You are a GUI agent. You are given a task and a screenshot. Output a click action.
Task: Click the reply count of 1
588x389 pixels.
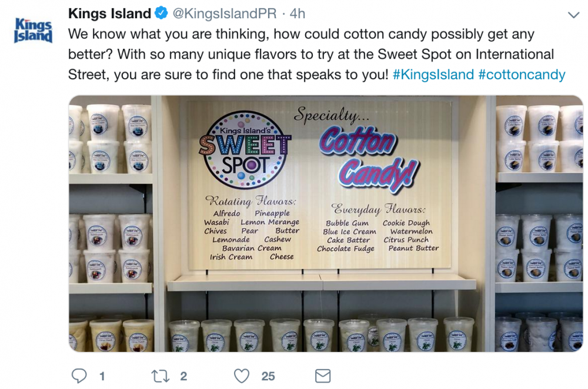point(102,376)
